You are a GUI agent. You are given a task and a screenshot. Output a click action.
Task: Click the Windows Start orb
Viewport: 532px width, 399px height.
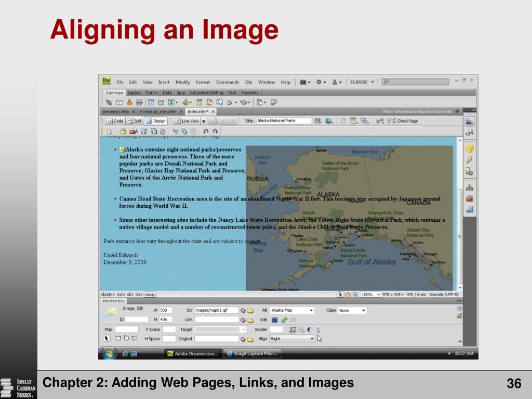point(109,353)
